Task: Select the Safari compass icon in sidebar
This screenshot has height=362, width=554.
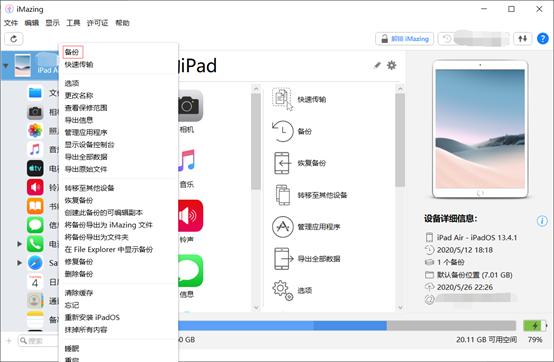Action: pos(35,263)
